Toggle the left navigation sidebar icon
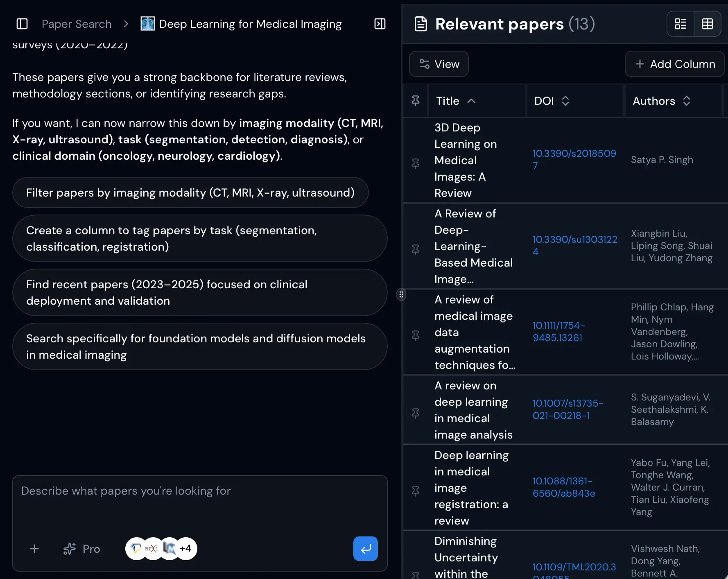This screenshot has height=579, width=728. click(22, 24)
